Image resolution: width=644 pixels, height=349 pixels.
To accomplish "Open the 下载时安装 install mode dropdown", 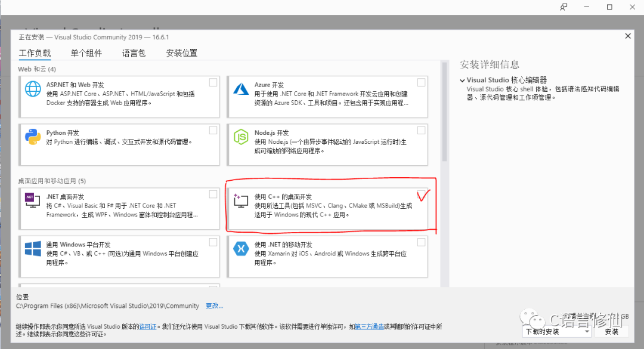I will click(x=557, y=331).
